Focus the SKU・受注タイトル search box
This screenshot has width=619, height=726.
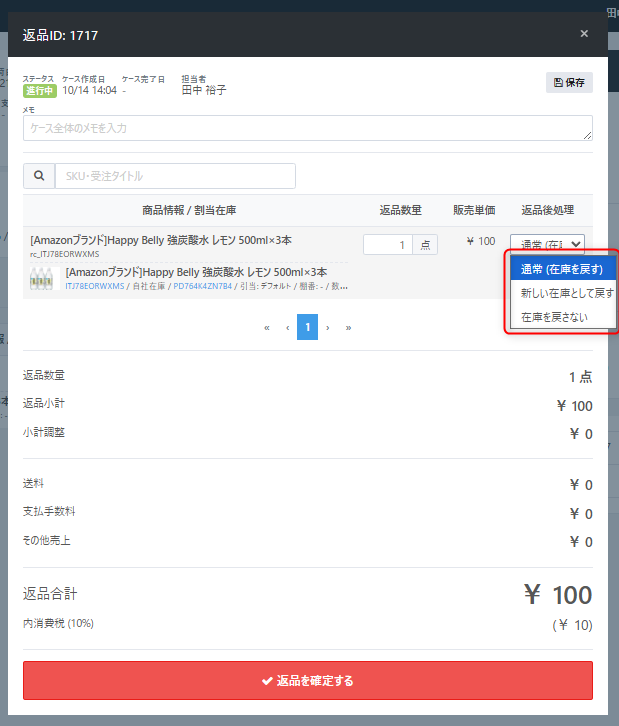(x=175, y=176)
